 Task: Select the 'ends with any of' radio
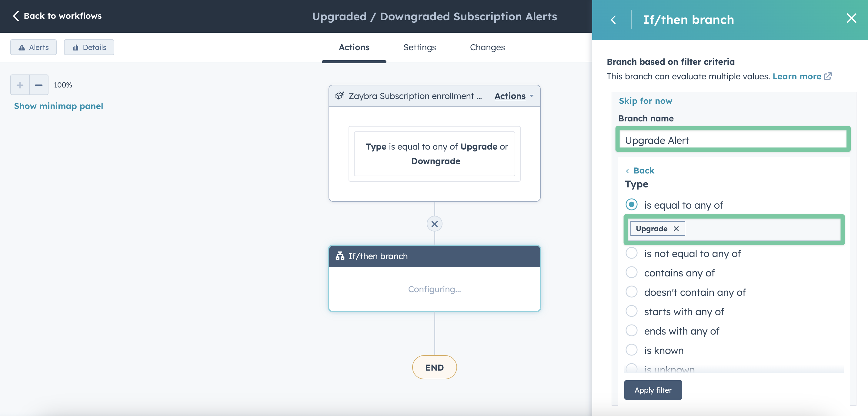(632, 331)
